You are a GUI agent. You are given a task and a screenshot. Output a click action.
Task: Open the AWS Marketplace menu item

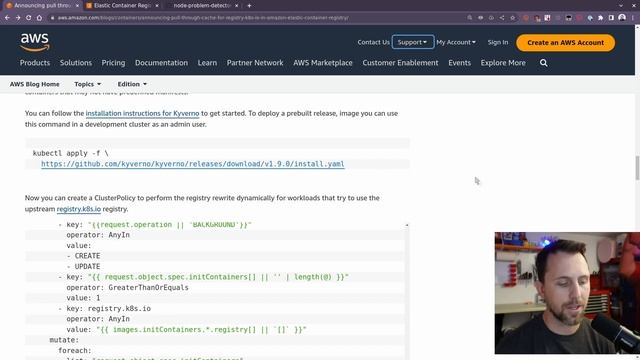point(323,63)
